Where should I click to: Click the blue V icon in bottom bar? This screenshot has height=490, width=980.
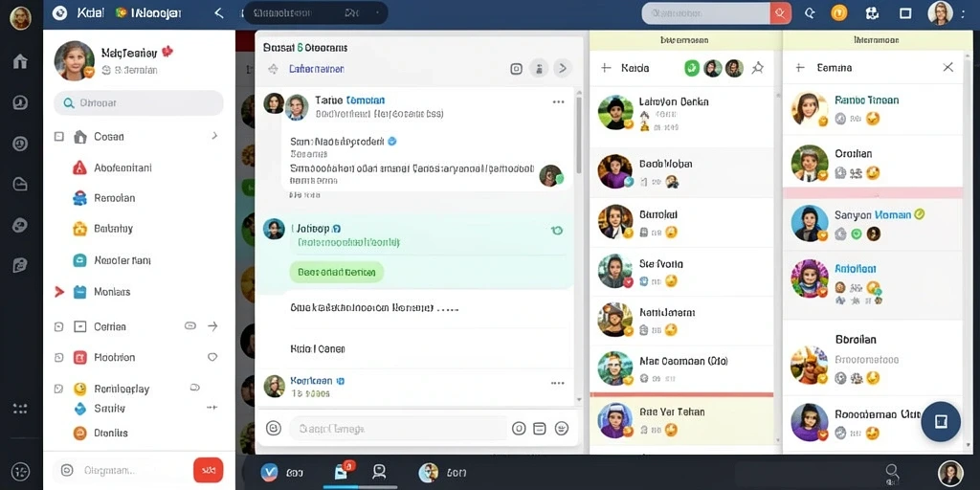click(x=269, y=472)
